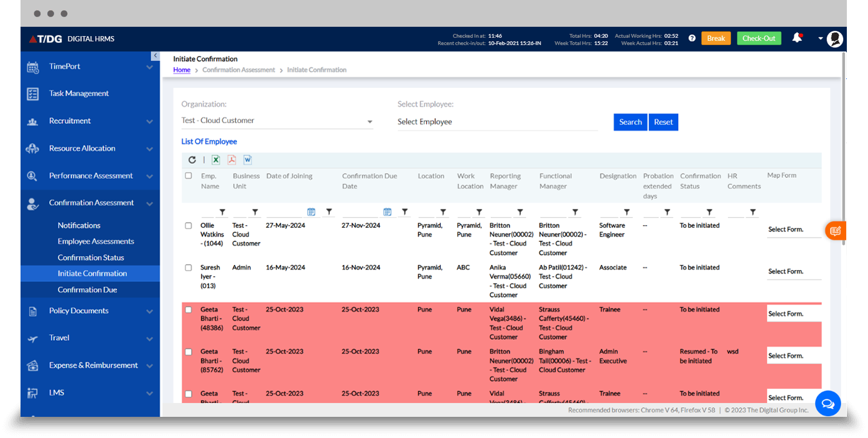The image size is (868, 438).
Task: Open the Confirmation Due submenu item
Action: click(87, 290)
